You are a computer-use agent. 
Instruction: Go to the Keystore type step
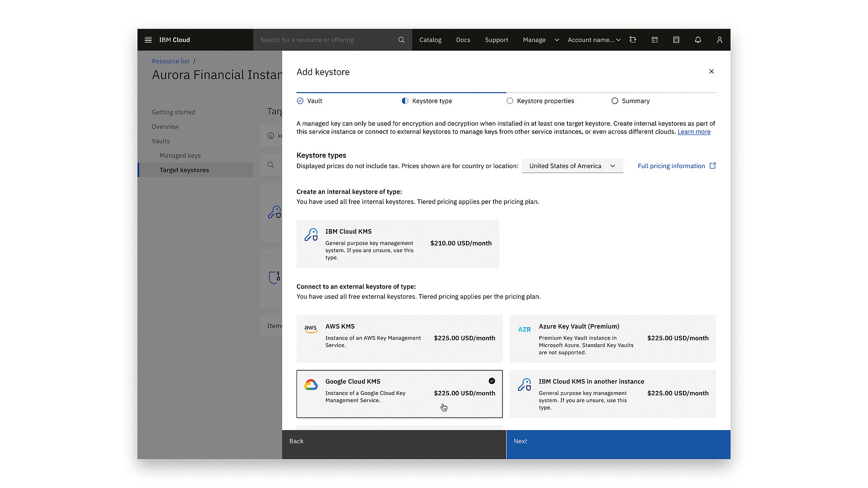click(x=427, y=101)
